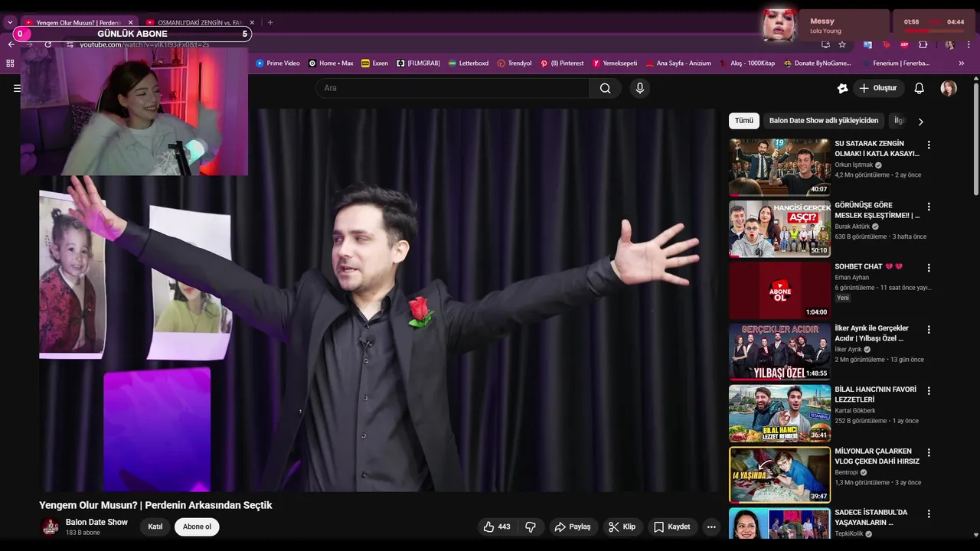Viewport: 980px width, 551px height.
Task: Switch to the Yengem Olur Musun tab
Action: (x=78, y=23)
